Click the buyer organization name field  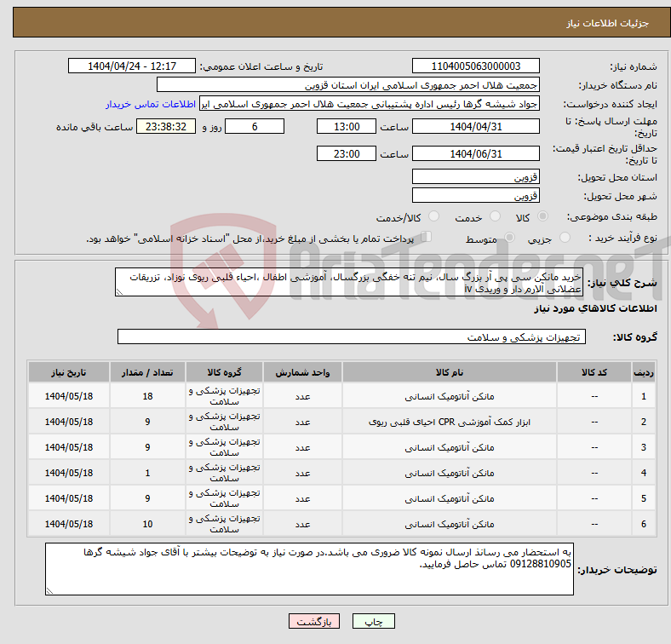(x=348, y=85)
